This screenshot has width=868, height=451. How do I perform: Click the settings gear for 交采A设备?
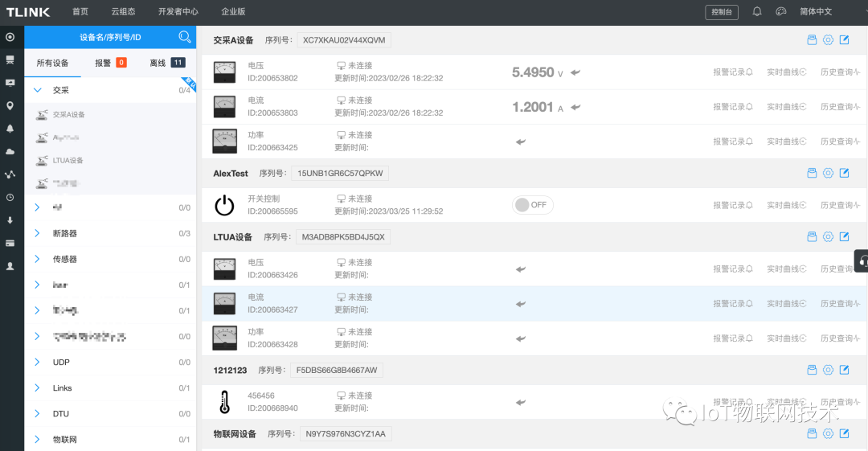[x=828, y=40]
